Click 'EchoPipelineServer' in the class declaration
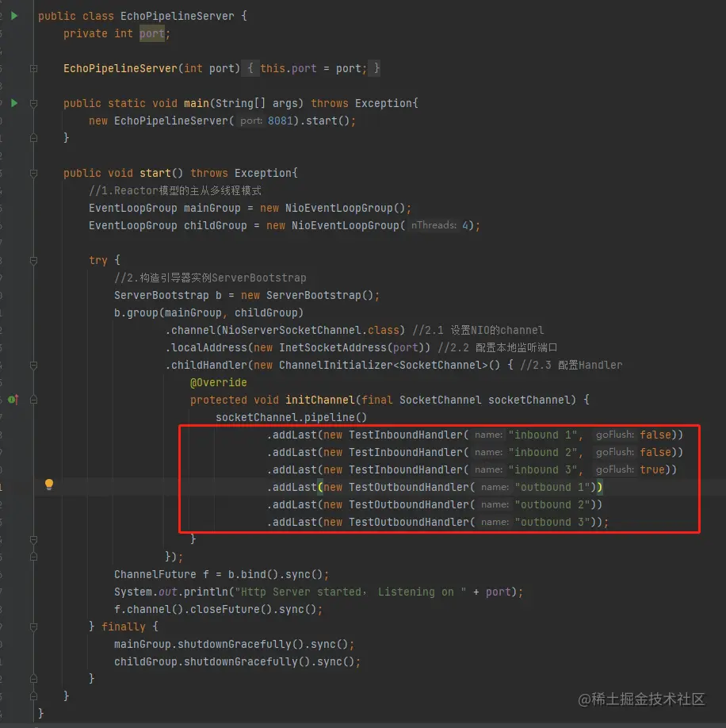Image resolution: width=726 pixels, height=728 pixels. 178,16
